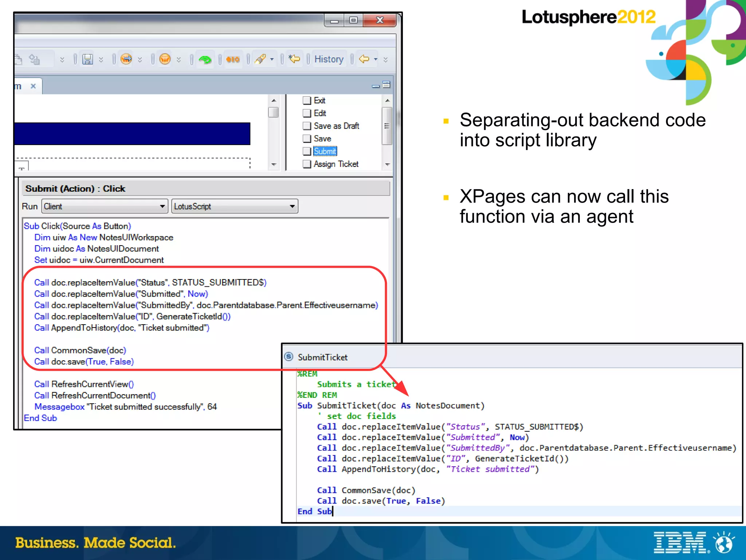746x560 pixels.
Task: Tick the Assign Ticket checkbox
Action: [307, 164]
